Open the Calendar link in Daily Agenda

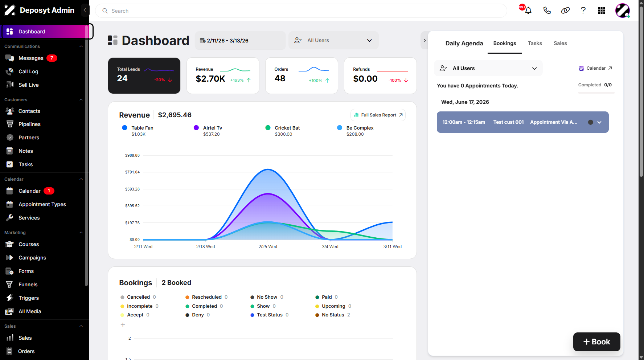596,68
